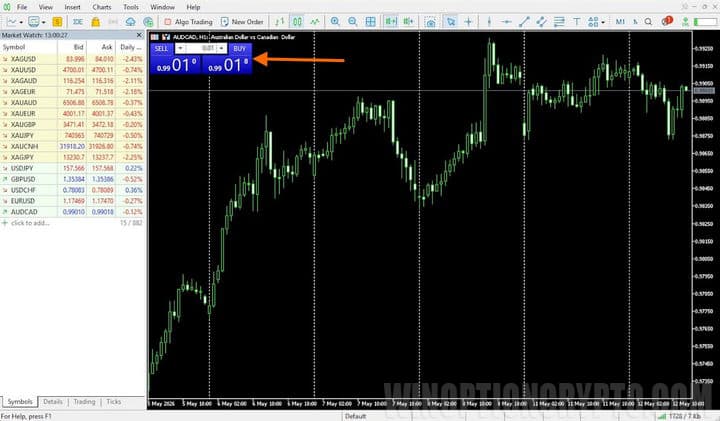Open the File menu

pyautogui.click(x=22, y=7)
